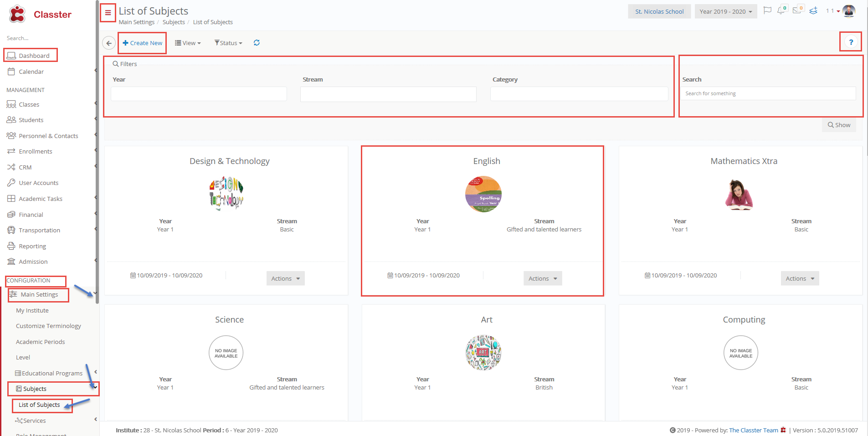Open the View dropdown
The height and width of the screenshot is (436, 868).
(188, 43)
